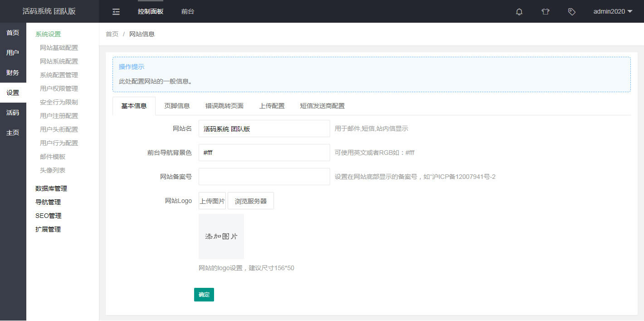
Task: Click the 网站的logo设置 size hint
Action: (x=247, y=268)
